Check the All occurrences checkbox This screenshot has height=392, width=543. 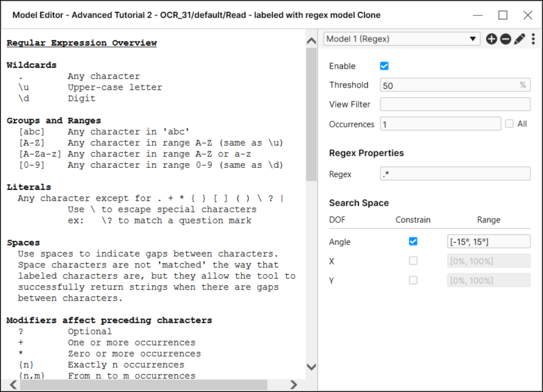(510, 123)
